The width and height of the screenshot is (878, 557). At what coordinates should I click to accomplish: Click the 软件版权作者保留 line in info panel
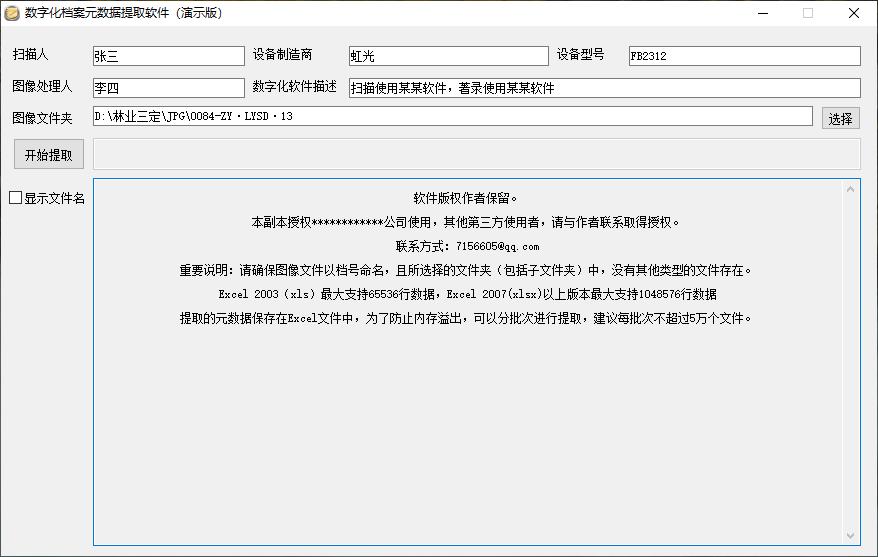(x=466, y=198)
